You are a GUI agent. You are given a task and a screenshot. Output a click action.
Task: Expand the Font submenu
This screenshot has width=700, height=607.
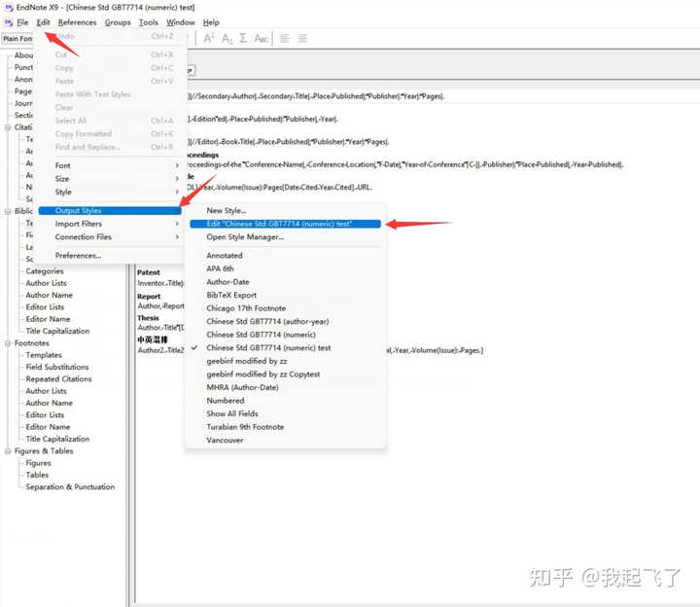click(x=110, y=165)
